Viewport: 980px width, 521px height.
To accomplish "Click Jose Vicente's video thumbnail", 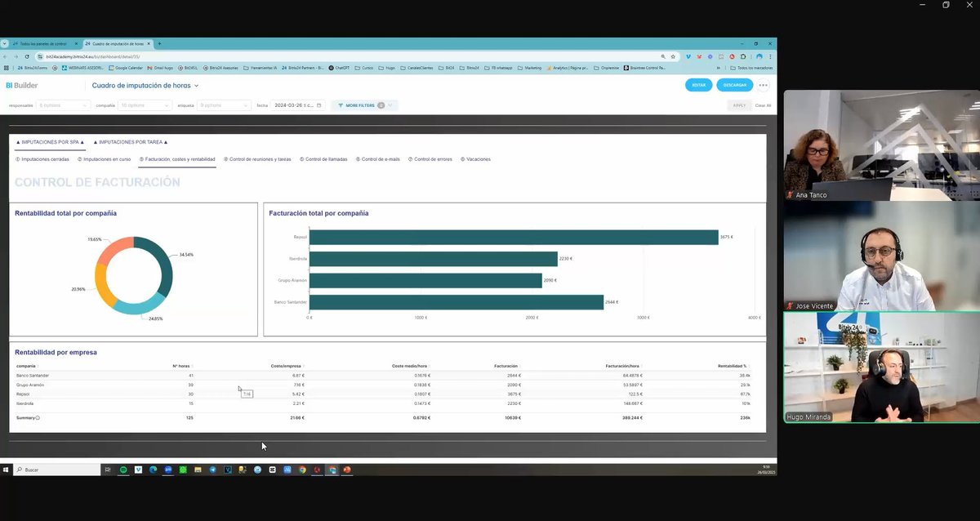I will tap(881, 256).
